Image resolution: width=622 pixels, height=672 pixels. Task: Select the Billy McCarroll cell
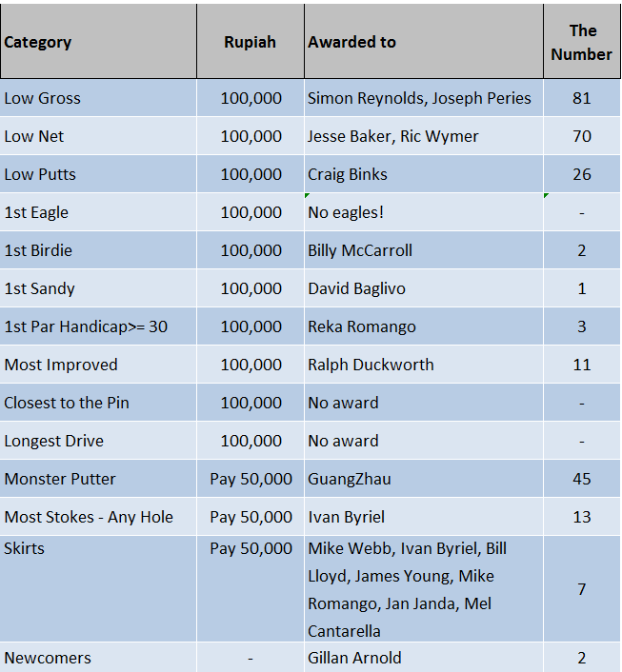360,250
